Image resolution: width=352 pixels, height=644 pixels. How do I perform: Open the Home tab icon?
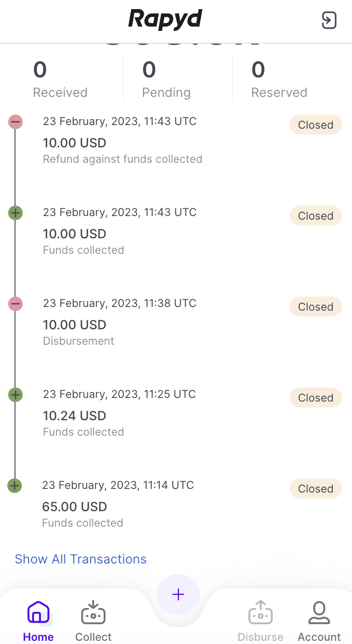pos(38,613)
